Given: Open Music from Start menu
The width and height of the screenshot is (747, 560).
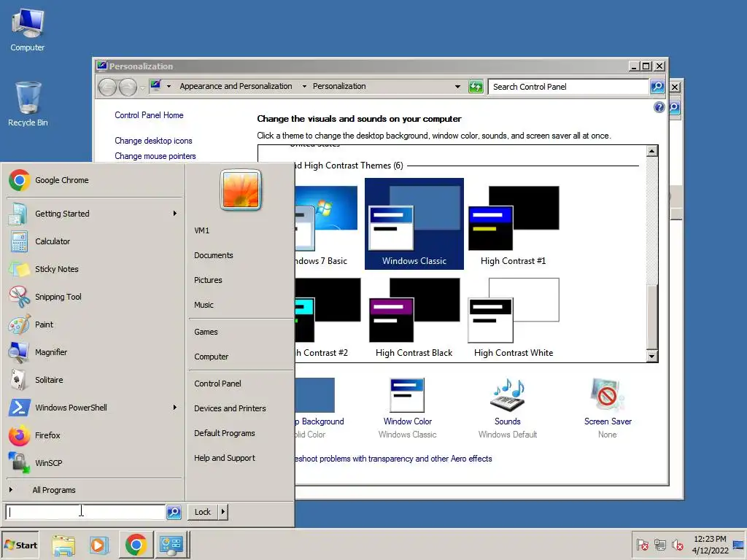Looking at the screenshot, I should pyautogui.click(x=204, y=305).
